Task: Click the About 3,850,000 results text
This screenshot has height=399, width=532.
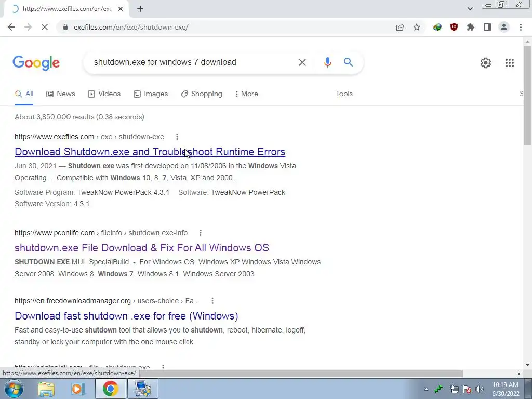Action: pyautogui.click(x=79, y=117)
